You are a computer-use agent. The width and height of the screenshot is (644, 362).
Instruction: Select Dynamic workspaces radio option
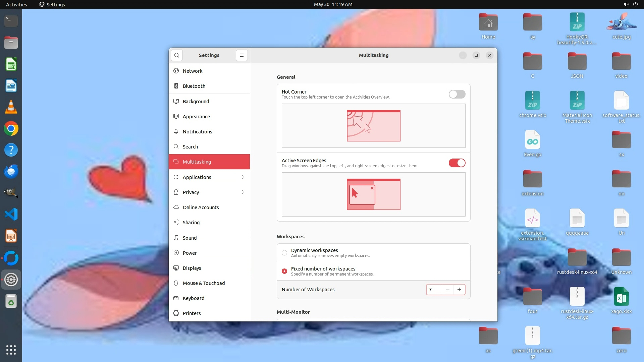pos(284,253)
